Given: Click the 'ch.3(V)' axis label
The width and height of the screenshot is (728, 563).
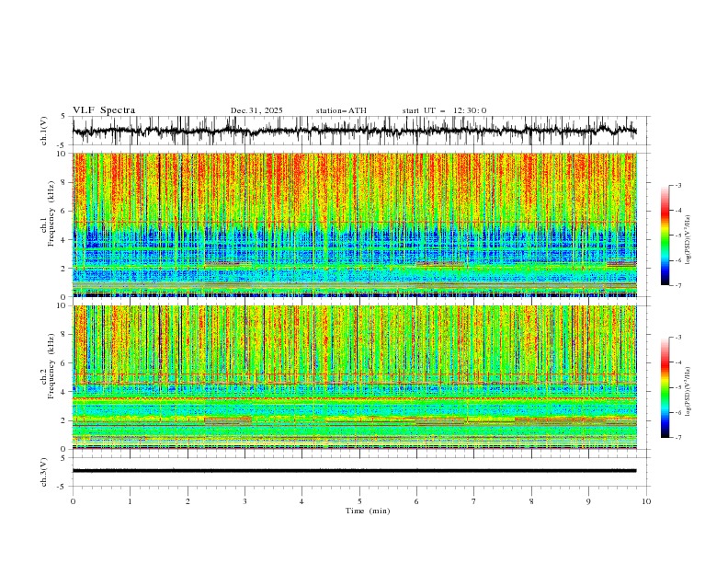Looking at the screenshot, I should coord(44,472).
